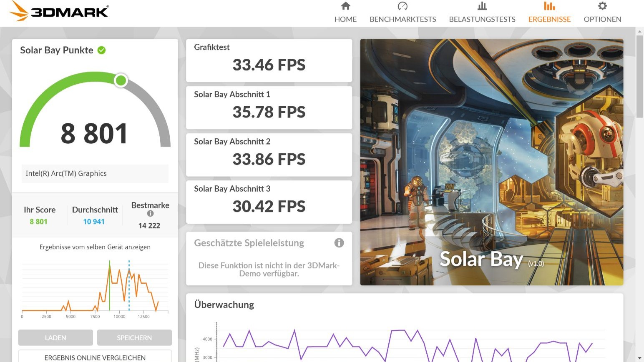Click the Bestmarke info icon
Image resolution: width=644 pixels, height=362 pixels.
[150, 214]
